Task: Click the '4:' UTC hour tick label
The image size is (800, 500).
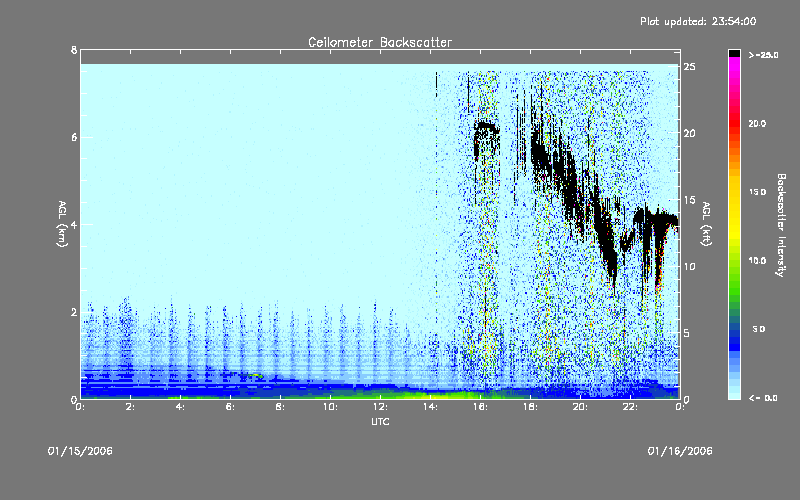Action: [181, 407]
